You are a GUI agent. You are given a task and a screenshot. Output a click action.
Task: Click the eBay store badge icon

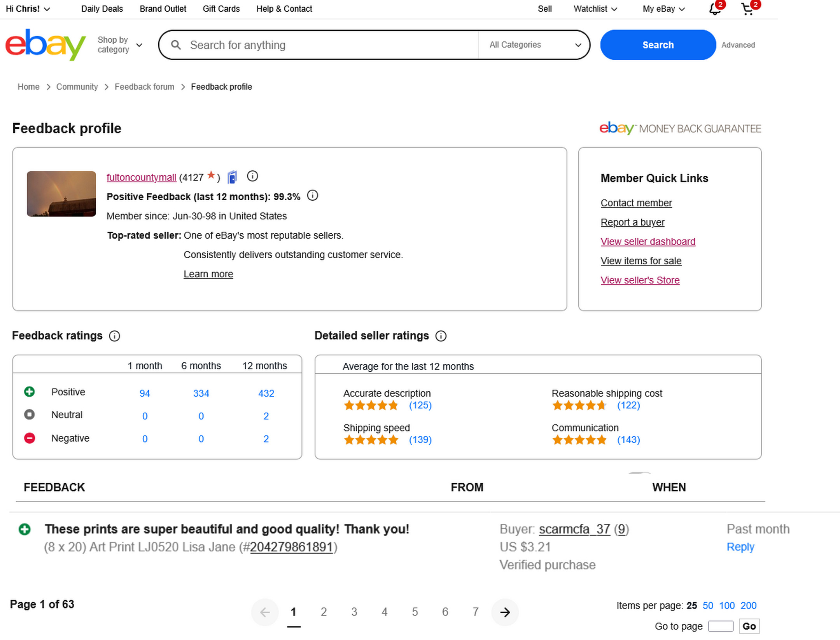click(232, 177)
